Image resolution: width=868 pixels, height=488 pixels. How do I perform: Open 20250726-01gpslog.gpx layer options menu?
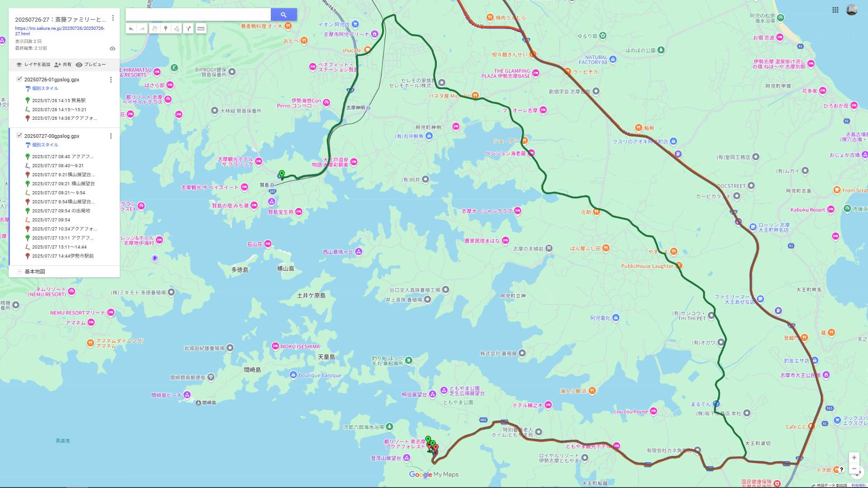tap(111, 80)
